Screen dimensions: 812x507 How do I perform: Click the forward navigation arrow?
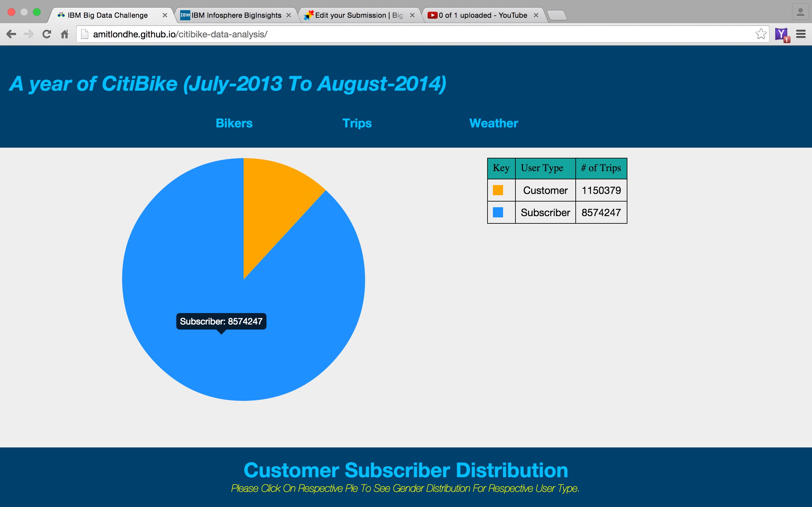point(29,34)
